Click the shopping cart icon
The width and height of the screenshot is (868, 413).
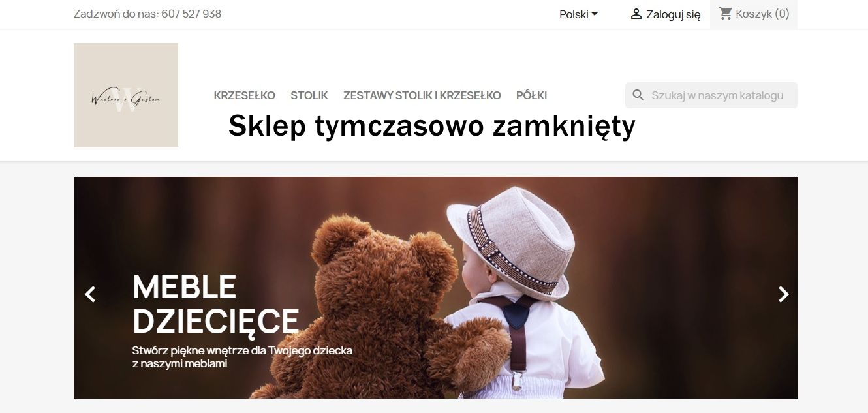[x=725, y=13]
